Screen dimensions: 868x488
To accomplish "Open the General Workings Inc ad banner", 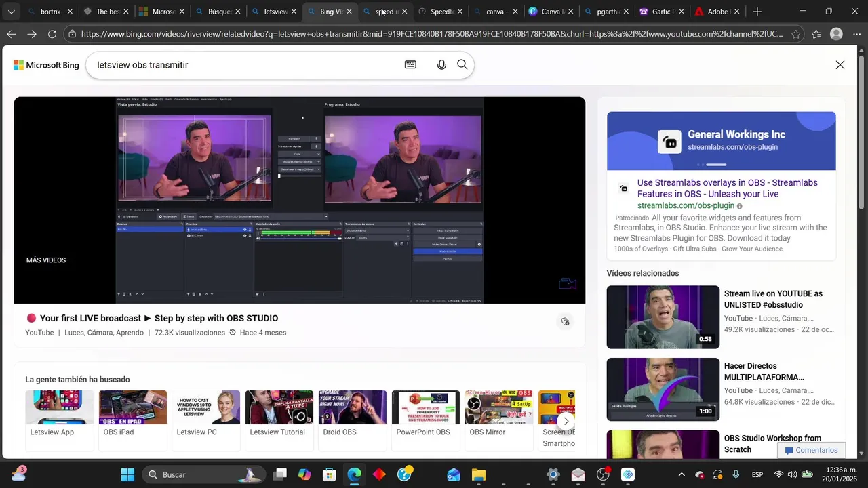I will click(721, 141).
